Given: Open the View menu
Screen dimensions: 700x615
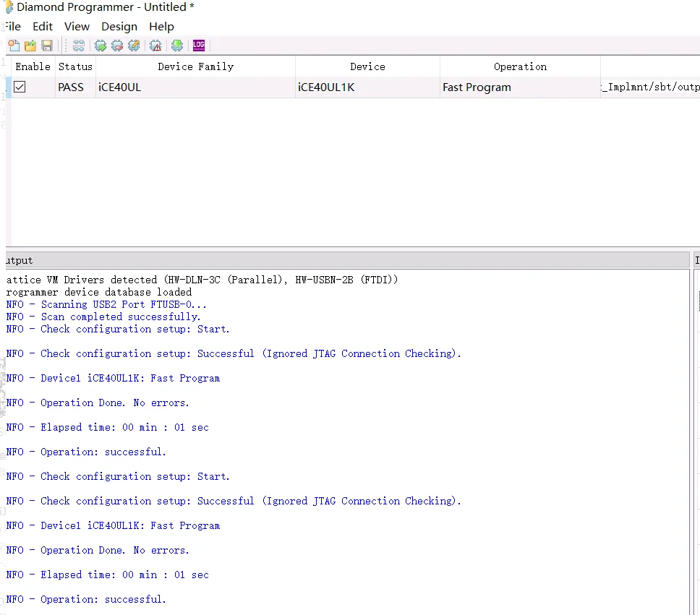Looking at the screenshot, I should 77,26.
